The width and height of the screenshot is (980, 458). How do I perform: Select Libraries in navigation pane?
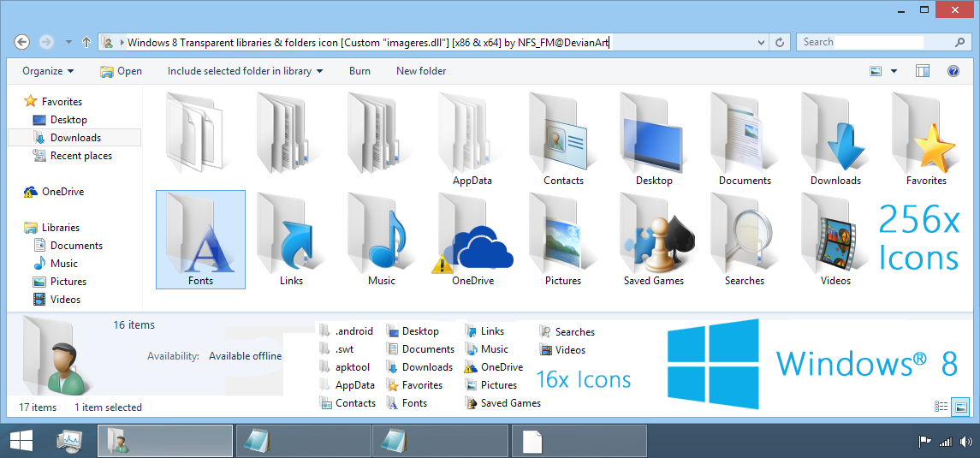(x=52, y=228)
